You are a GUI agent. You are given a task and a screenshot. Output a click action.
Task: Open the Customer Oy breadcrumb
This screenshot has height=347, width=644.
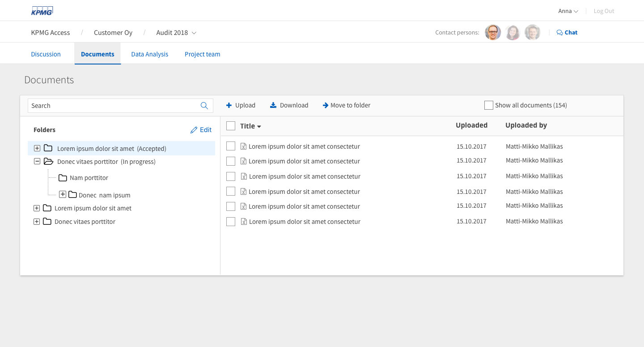(x=113, y=32)
